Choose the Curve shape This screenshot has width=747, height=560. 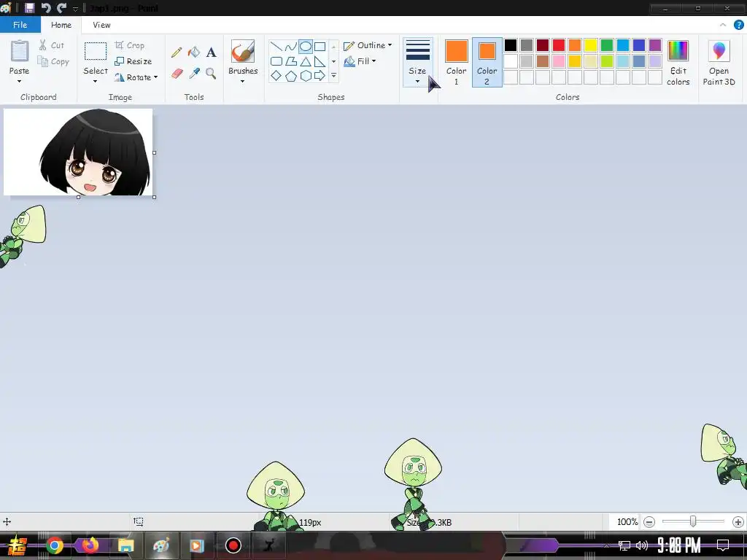click(290, 47)
